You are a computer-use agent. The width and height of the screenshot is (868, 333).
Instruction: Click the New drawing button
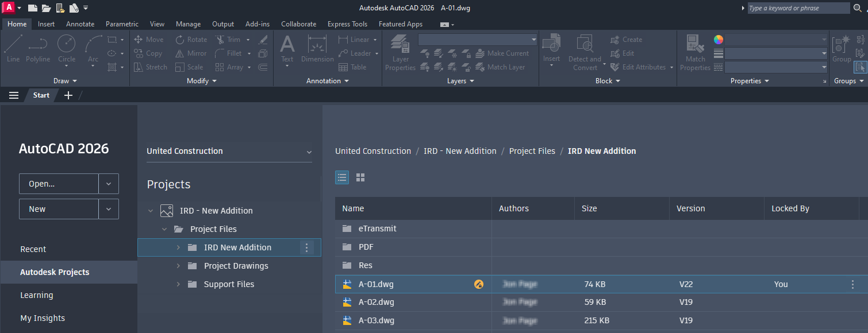(59, 209)
